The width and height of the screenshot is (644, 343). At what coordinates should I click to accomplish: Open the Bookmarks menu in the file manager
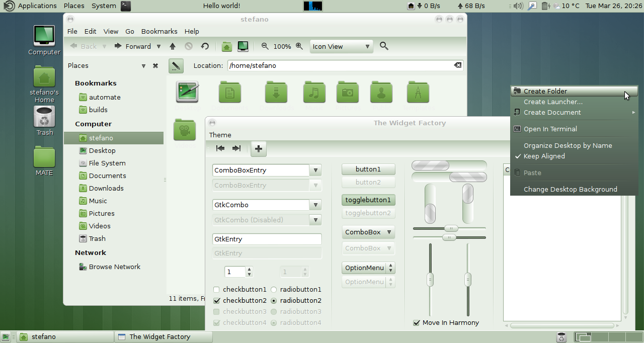159,31
